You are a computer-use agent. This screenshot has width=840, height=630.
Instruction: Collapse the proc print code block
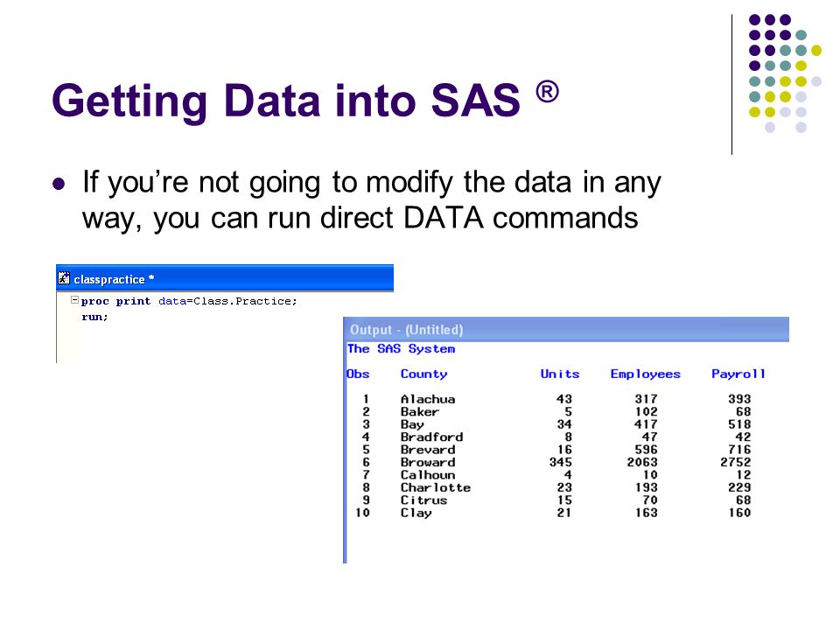75,300
